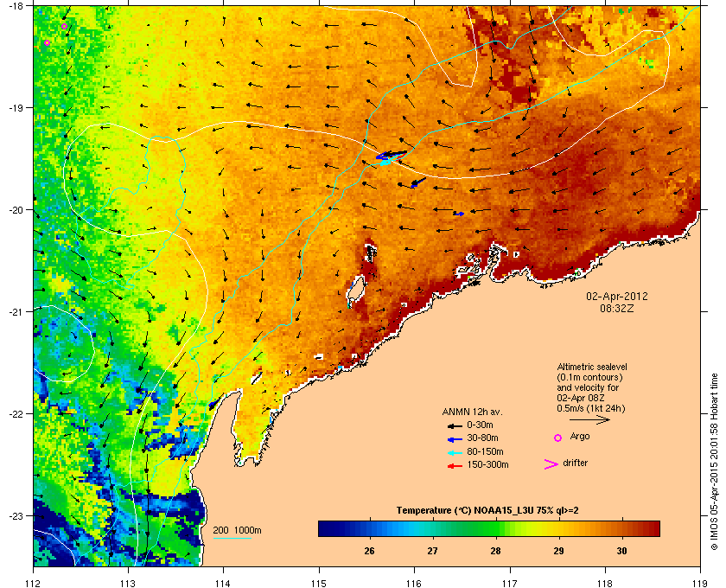This screenshot has height=588, width=726.
Task: Click the magenta drifter symbol in legend
Action: tap(551, 464)
